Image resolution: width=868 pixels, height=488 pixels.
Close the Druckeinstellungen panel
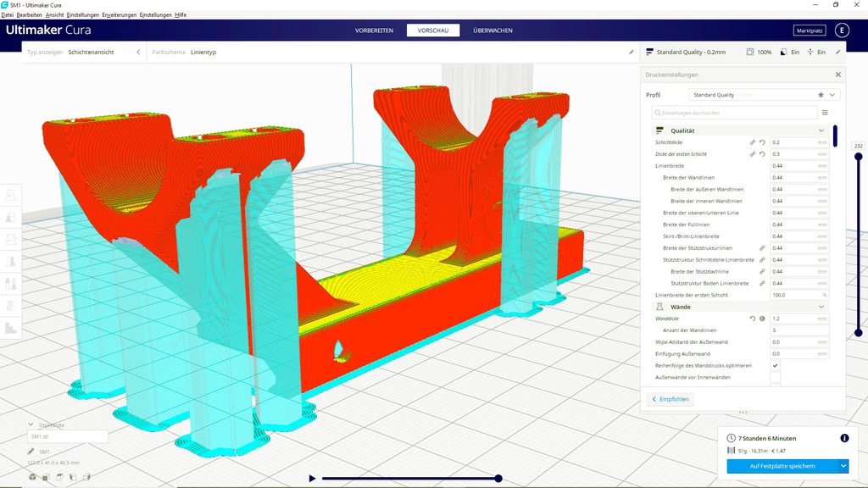[x=837, y=75]
